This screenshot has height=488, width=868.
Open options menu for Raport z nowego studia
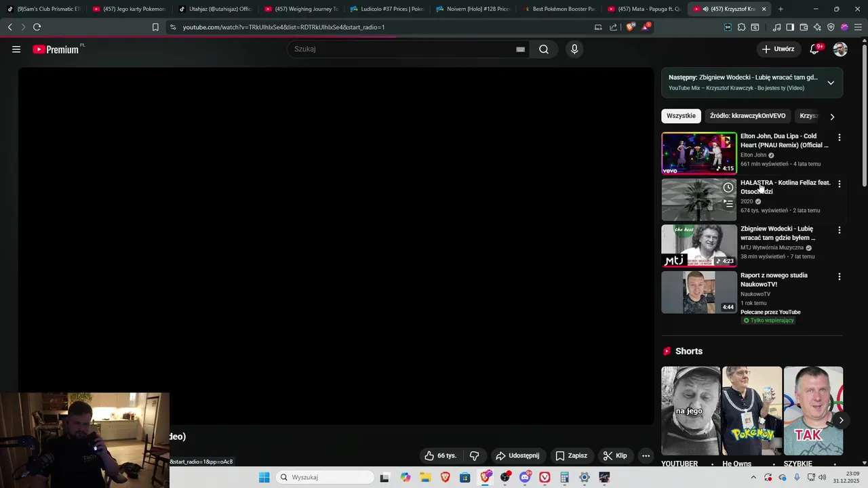[x=840, y=277]
